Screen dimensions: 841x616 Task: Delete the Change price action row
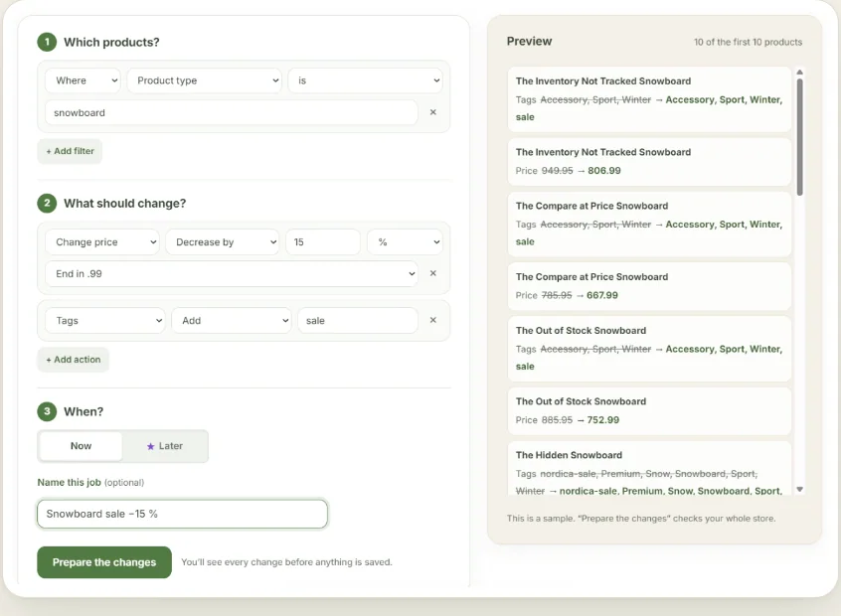point(432,273)
